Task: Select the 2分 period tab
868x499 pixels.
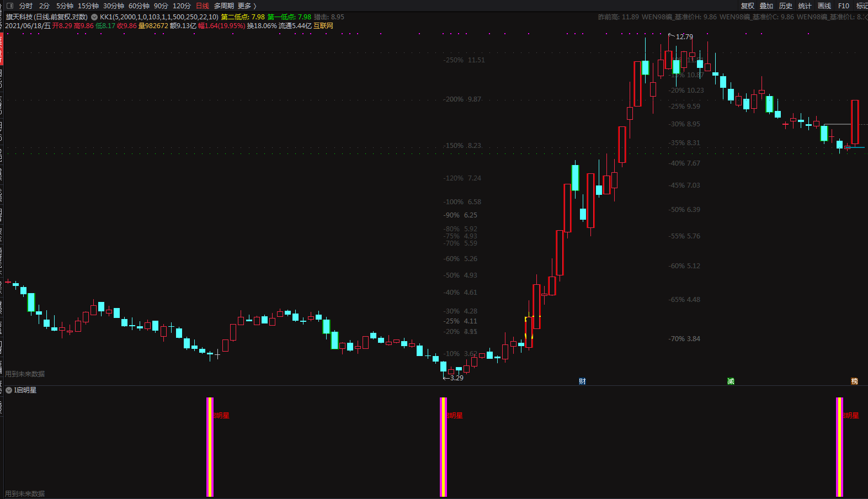Action: pyautogui.click(x=44, y=6)
